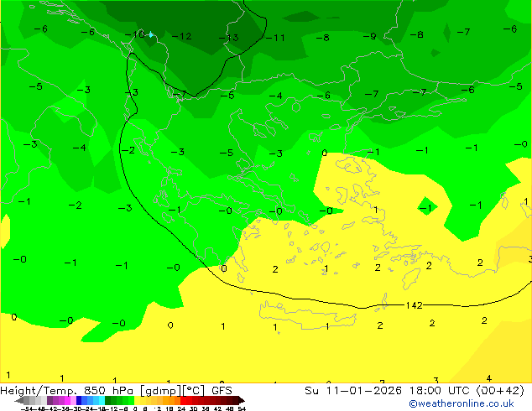Click the 'GFS' model label
The width and height of the screenshot is (532, 411).
click(x=222, y=390)
